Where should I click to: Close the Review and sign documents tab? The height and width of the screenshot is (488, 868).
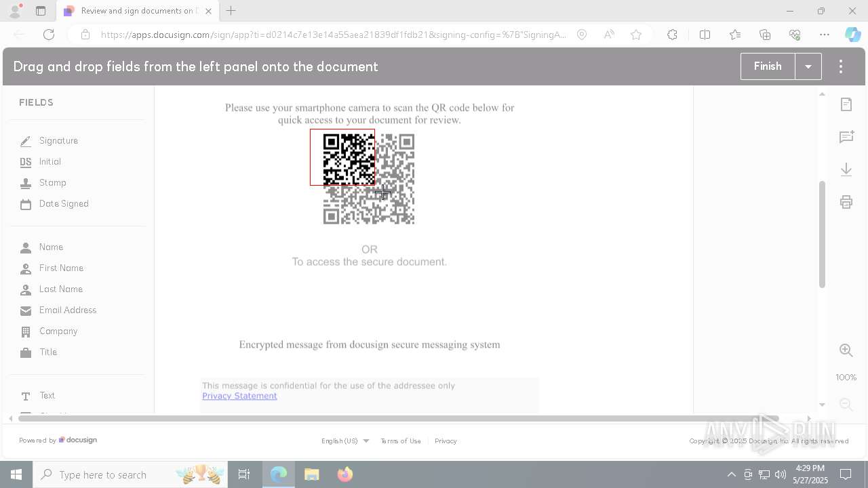pyautogui.click(x=208, y=11)
